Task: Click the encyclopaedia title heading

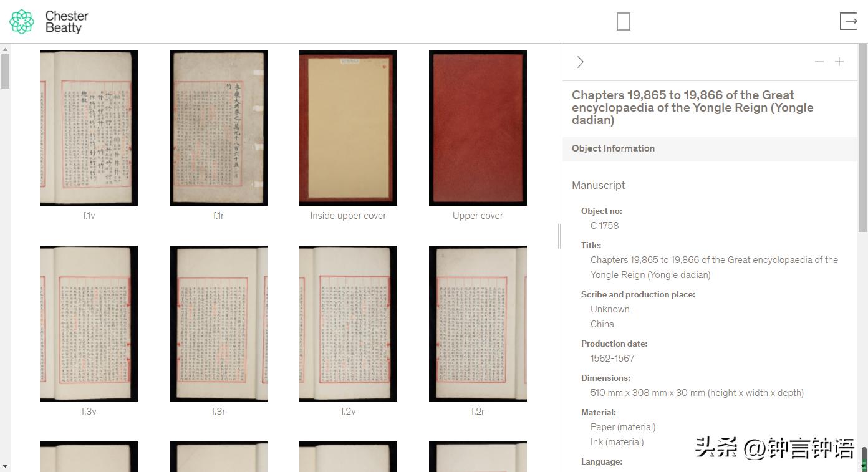Action: [x=693, y=107]
